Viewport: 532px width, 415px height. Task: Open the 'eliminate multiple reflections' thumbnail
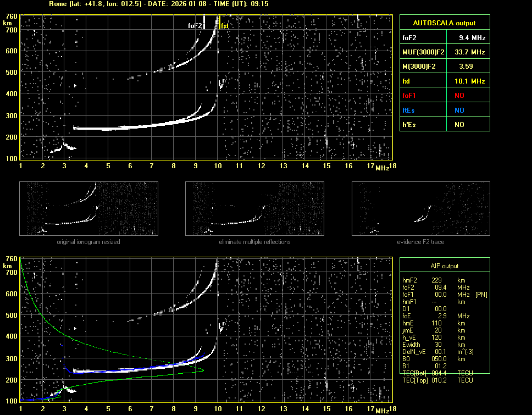click(x=254, y=208)
